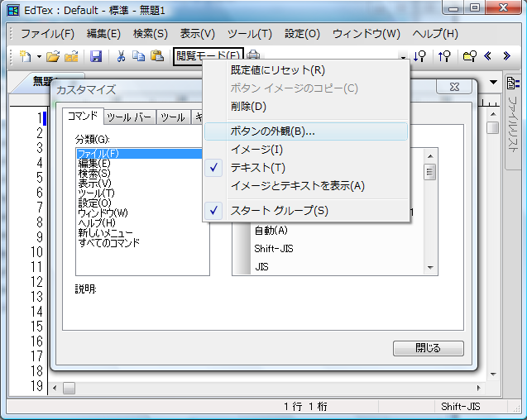The height and width of the screenshot is (420, 527).
Task: Select ウィンドウ(W) in category list
Action: tap(103, 213)
